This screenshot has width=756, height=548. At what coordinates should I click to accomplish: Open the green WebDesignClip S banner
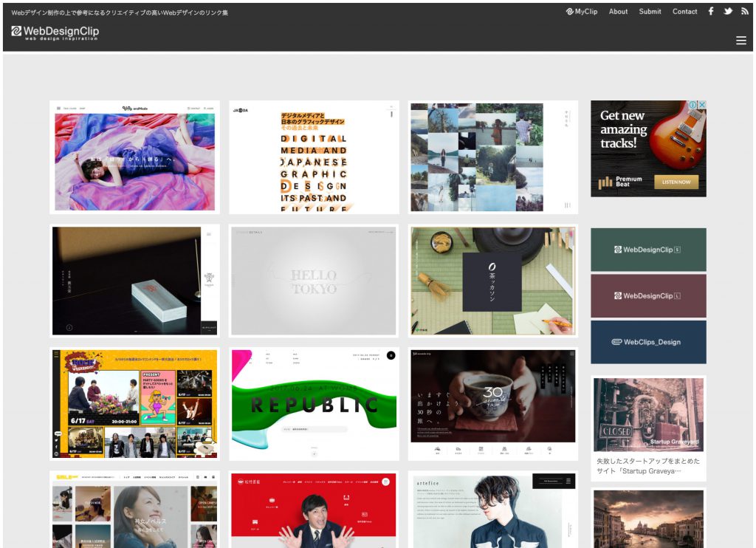click(648, 250)
